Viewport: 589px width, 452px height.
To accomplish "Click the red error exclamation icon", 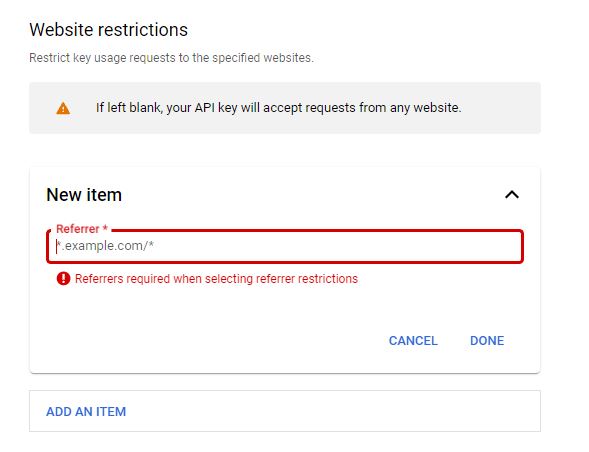I will pyautogui.click(x=63, y=279).
